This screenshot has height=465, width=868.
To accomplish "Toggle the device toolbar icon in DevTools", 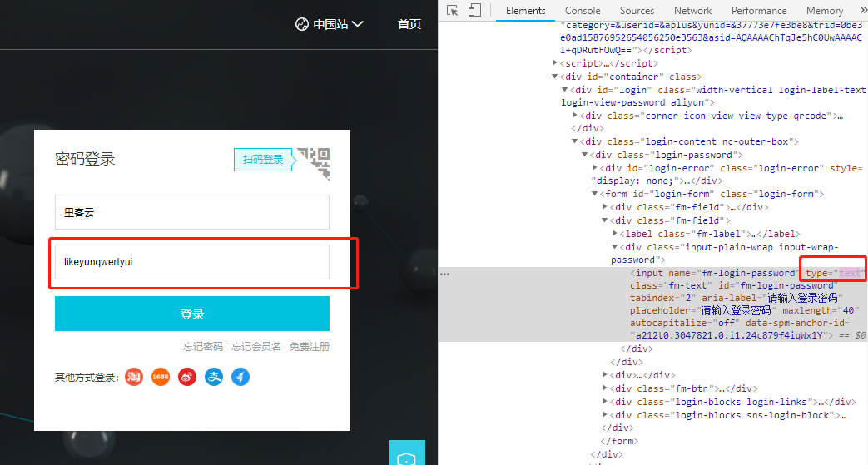I will [x=474, y=11].
